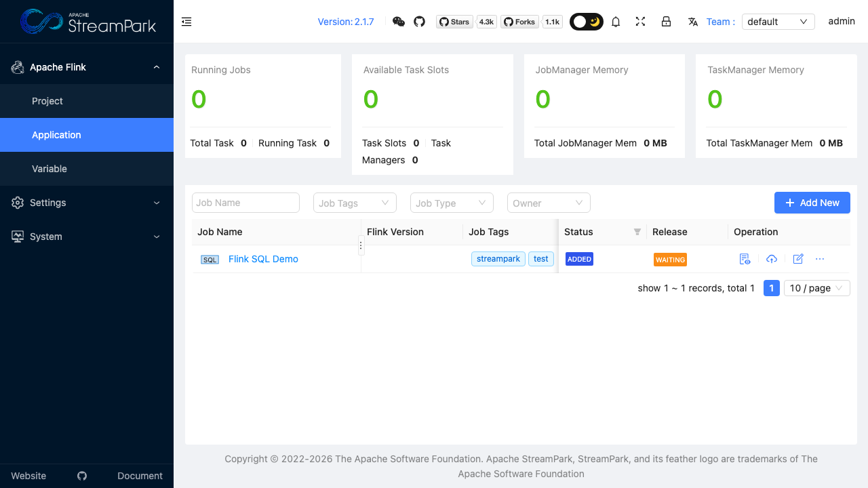Open the admin user menu
The image size is (868, 488).
coord(842,22)
